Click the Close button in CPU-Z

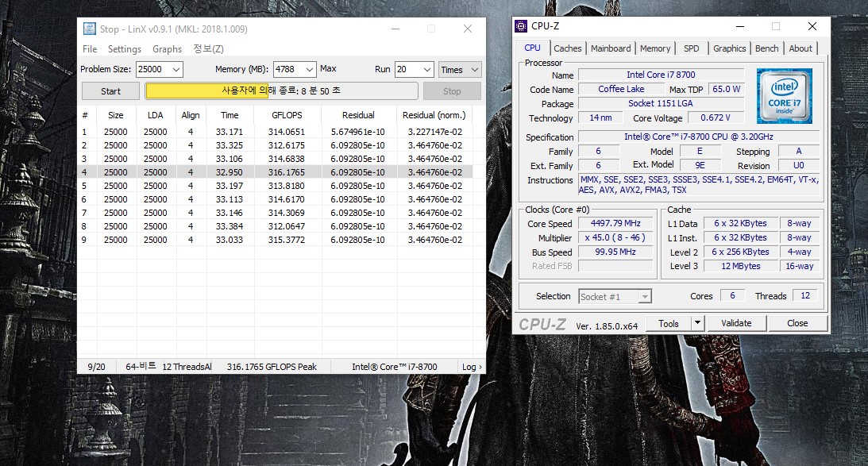click(797, 323)
